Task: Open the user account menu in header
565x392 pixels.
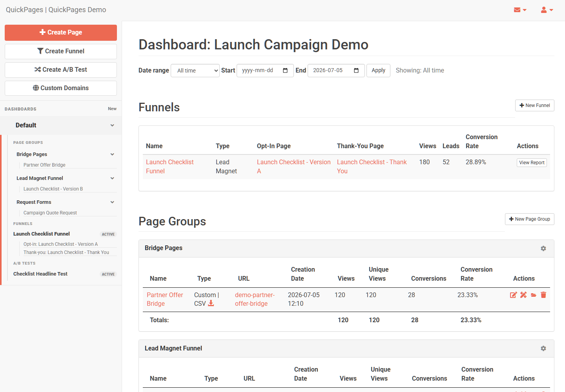Action: [x=547, y=10]
